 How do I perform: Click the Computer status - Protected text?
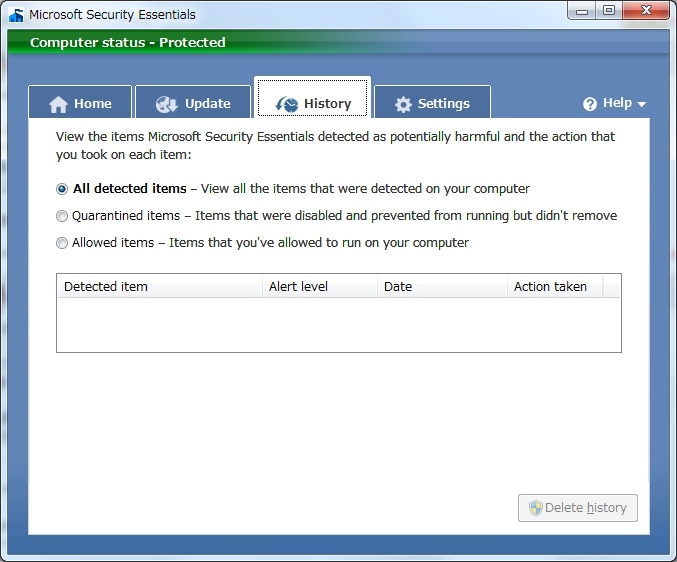128,42
